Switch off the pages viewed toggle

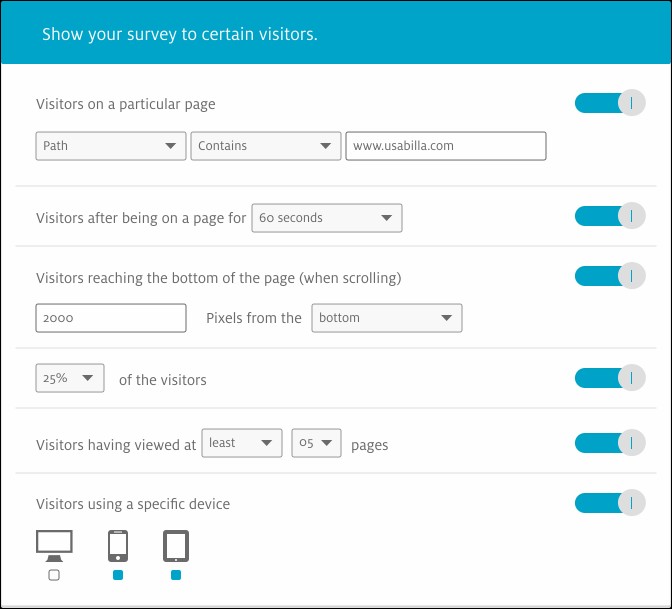[x=609, y=444]
